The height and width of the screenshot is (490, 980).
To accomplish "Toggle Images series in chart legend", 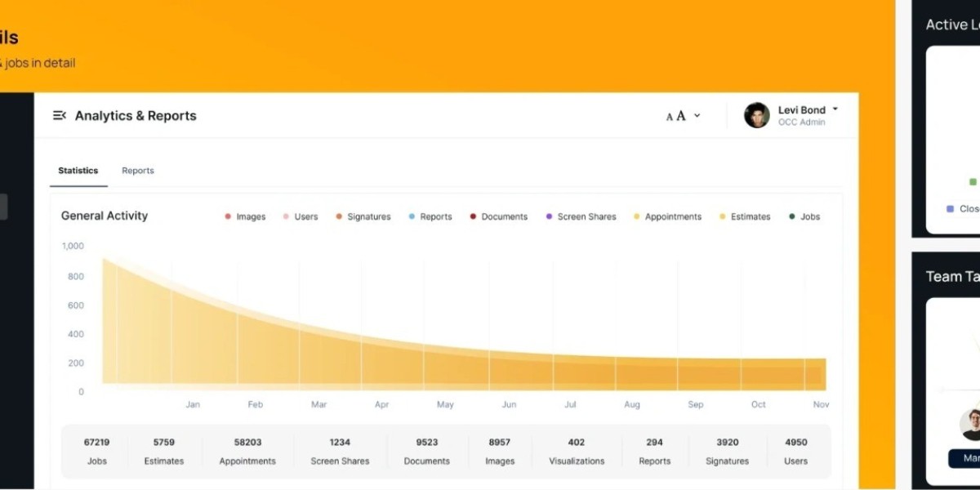I will (x=245, y=216).
